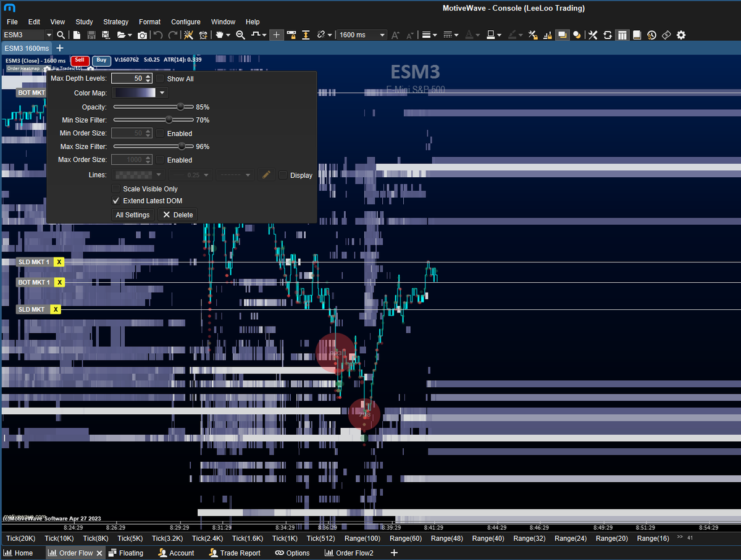Open the ESM3 symbol dropdown
Image resolution: width=741 pixels, height=560 pixels.
49,35
